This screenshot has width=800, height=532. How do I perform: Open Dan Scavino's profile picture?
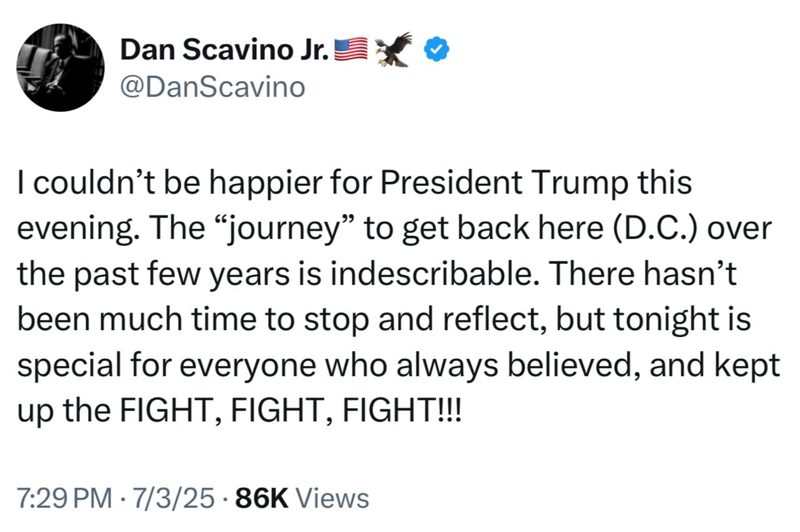tap(60, 68)
